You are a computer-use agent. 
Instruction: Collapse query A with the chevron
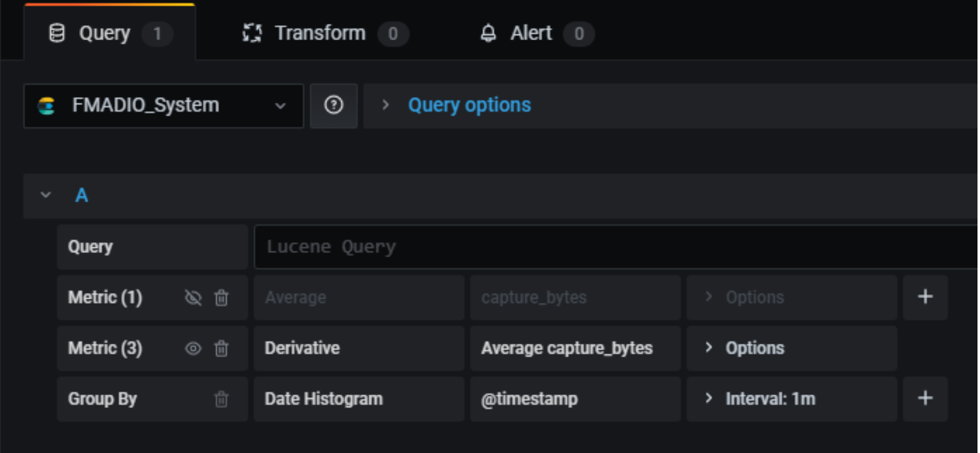coord(46,195)
